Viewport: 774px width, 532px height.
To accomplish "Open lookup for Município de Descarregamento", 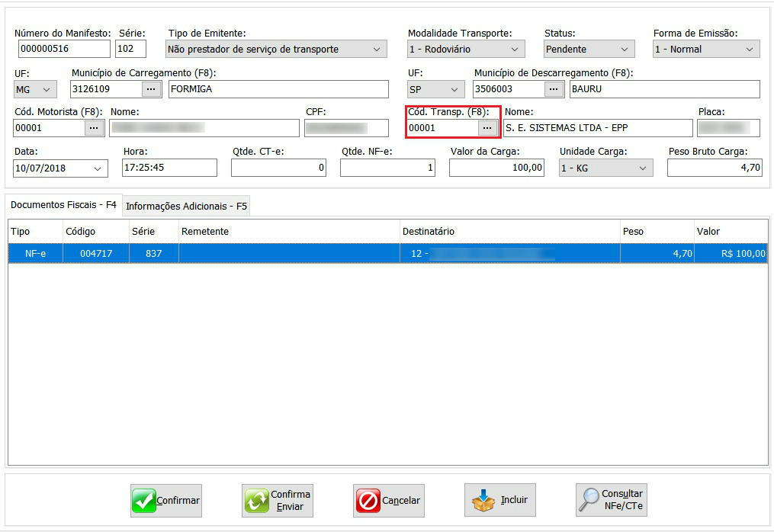I will (554, 89).
